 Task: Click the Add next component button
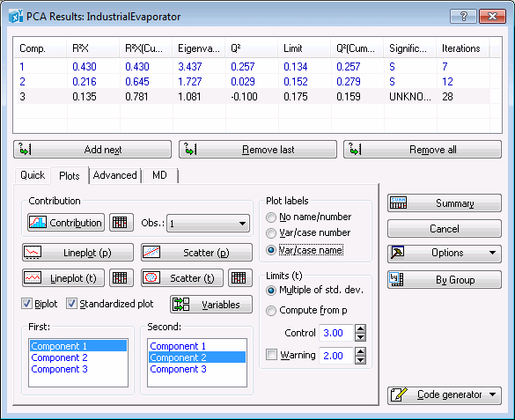pos(92,150)
